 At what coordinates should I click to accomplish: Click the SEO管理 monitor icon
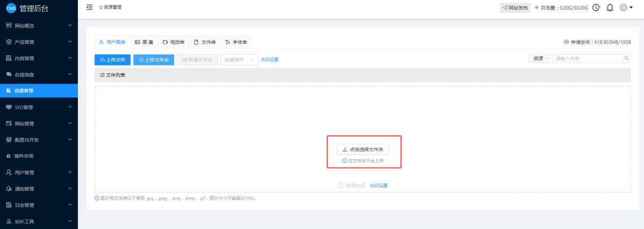9,107
